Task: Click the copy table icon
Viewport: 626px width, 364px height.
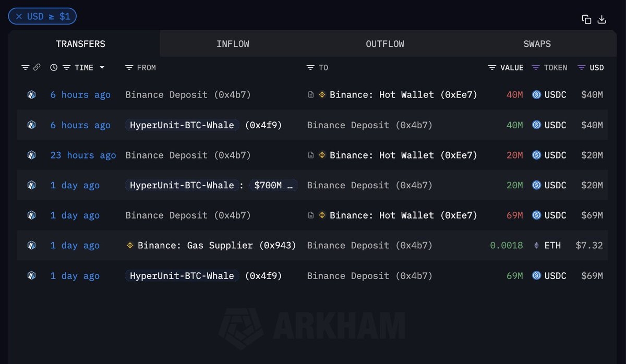Action: pyautogui.click(x=586, y=19)
